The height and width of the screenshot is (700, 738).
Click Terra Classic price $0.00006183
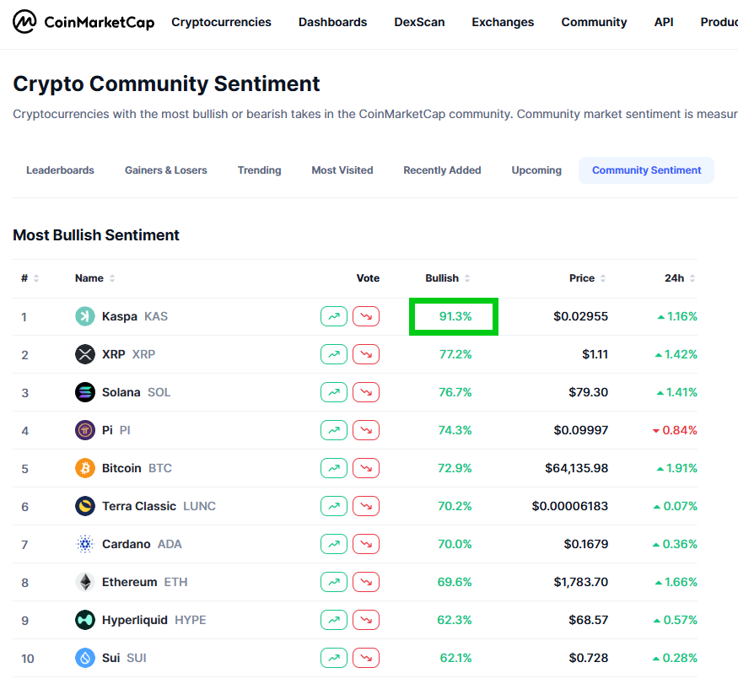pyautogui.click(x=570, y=506)
